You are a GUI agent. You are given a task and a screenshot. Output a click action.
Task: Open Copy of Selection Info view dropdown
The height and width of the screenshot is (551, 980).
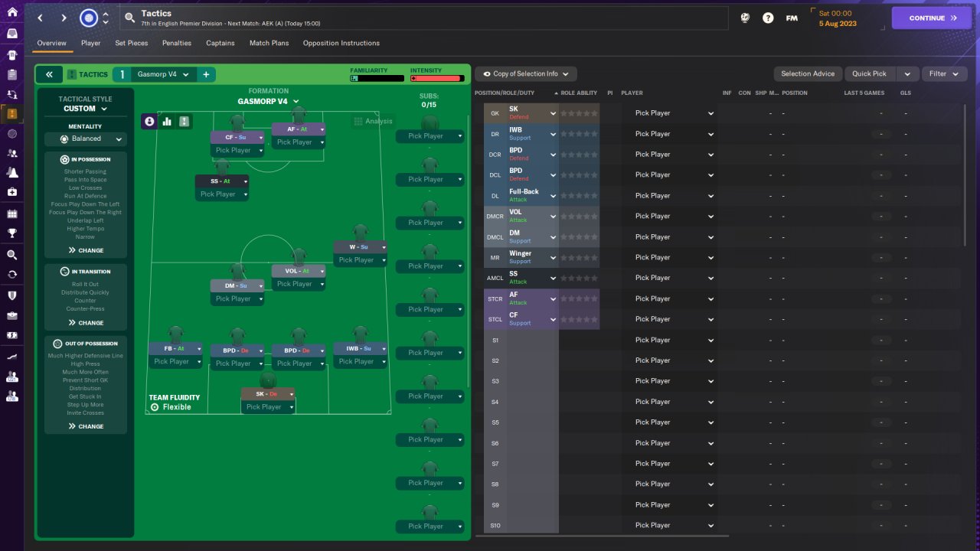(526, 74)
